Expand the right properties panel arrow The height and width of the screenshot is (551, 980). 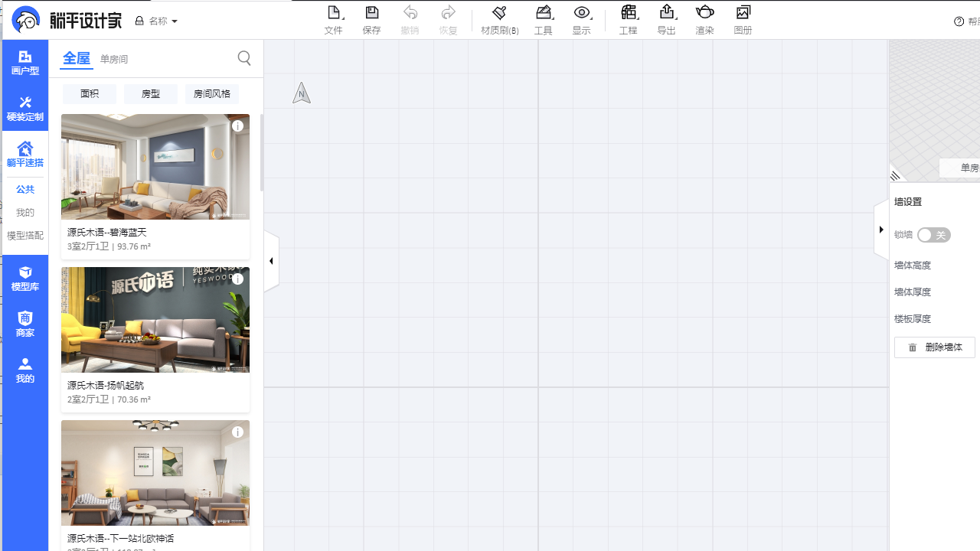coord(881,230)
